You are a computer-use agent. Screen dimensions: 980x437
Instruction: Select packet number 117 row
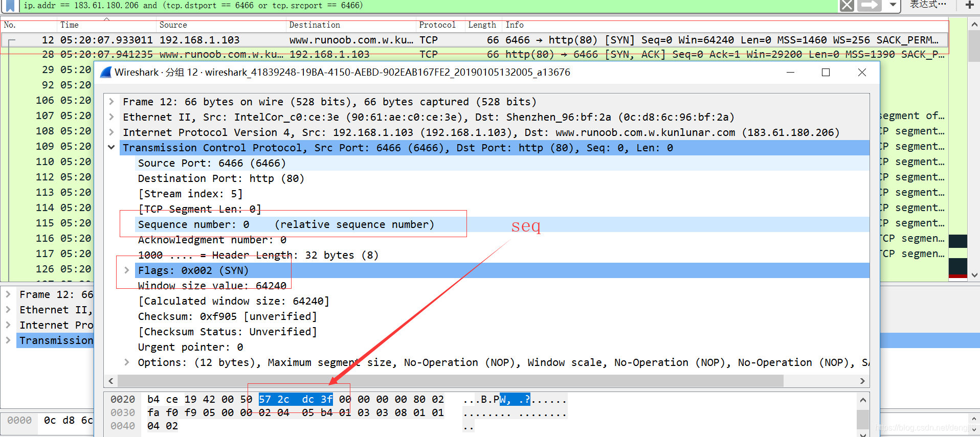tap(48, 254)
